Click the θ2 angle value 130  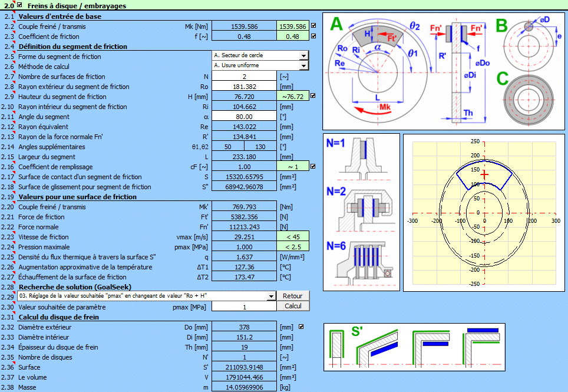tap(260, 147)
